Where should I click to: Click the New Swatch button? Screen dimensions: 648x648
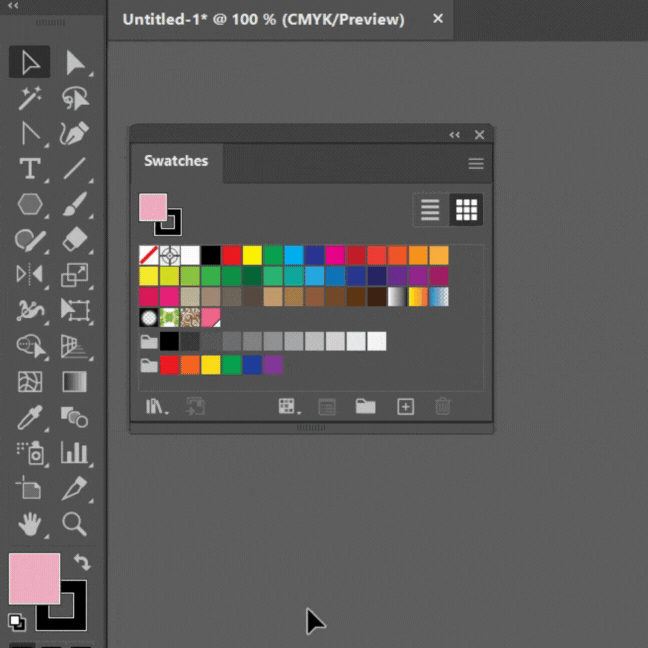(x=405, y=407)
